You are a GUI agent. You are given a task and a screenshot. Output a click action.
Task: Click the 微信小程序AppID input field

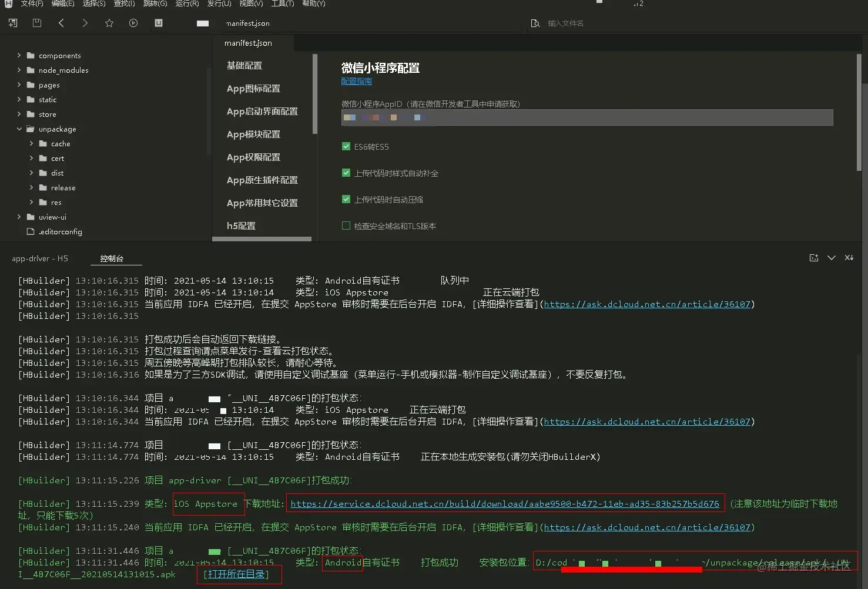click(587, 117)
